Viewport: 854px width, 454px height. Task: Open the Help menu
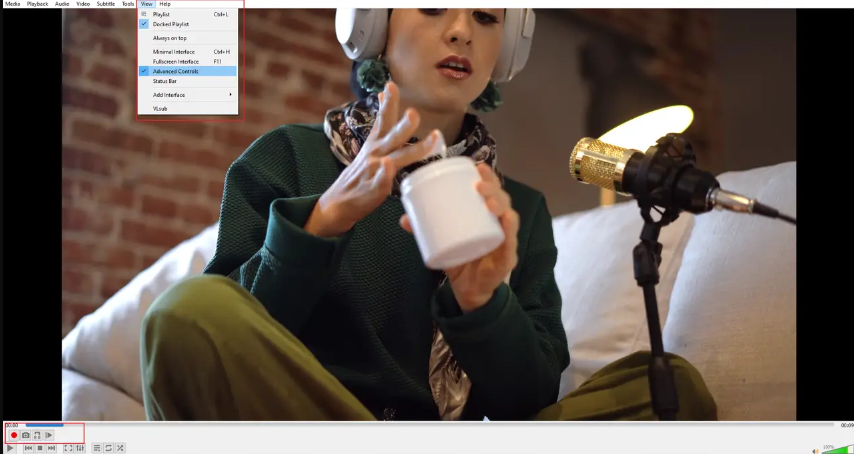(165, 4)
